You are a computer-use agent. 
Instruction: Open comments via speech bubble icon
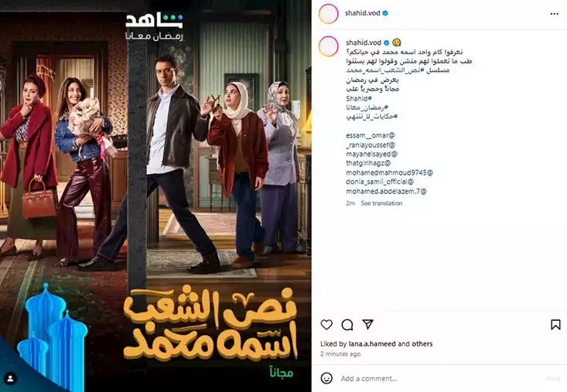click(347, 325)
